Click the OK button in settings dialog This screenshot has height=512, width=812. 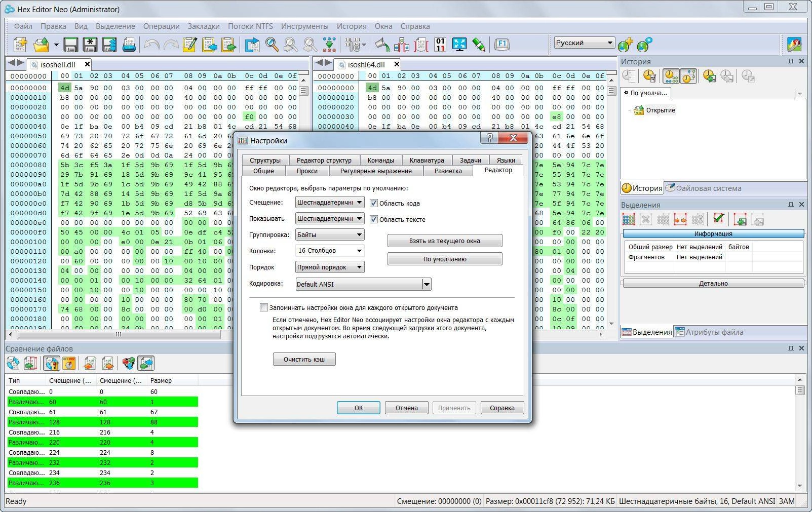pyautogui.click(x=359, y=408)
